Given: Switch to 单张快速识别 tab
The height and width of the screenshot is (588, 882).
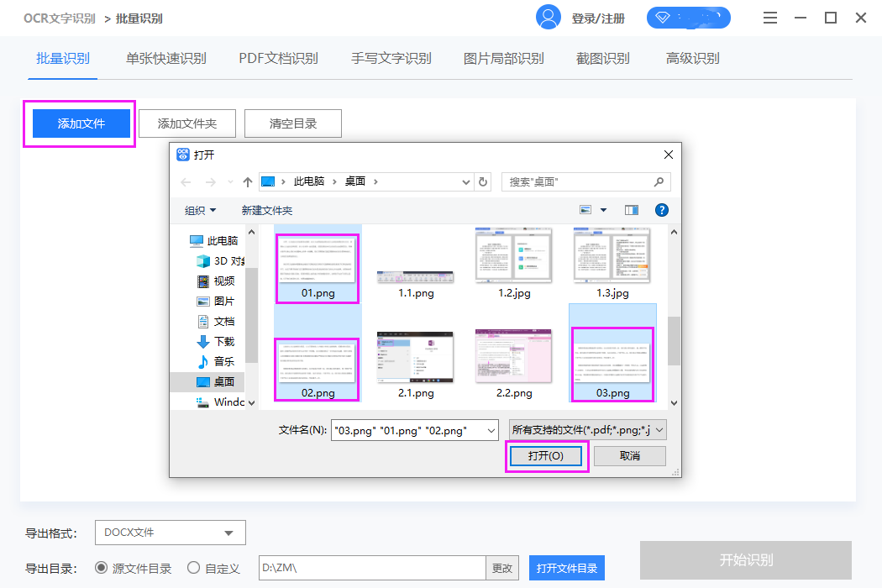Looking at the screenshot, I should (x=166, y=59).
